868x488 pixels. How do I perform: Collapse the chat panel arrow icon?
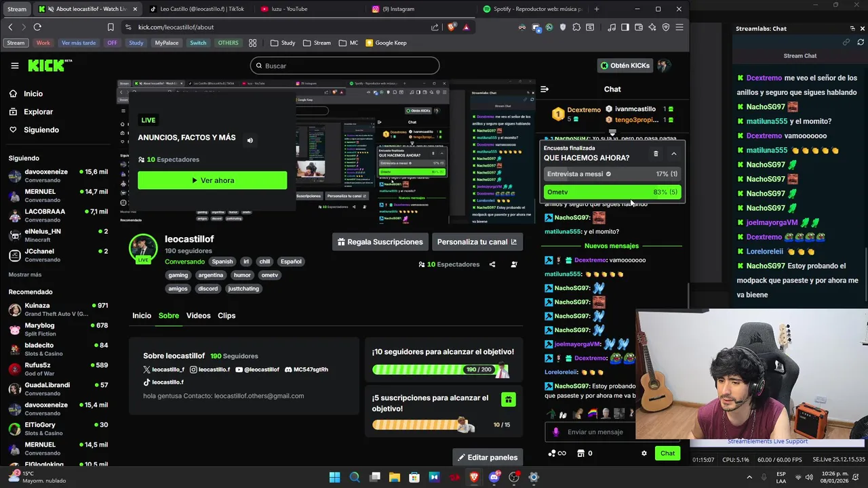pyautogui.click(x=544, y=89)
